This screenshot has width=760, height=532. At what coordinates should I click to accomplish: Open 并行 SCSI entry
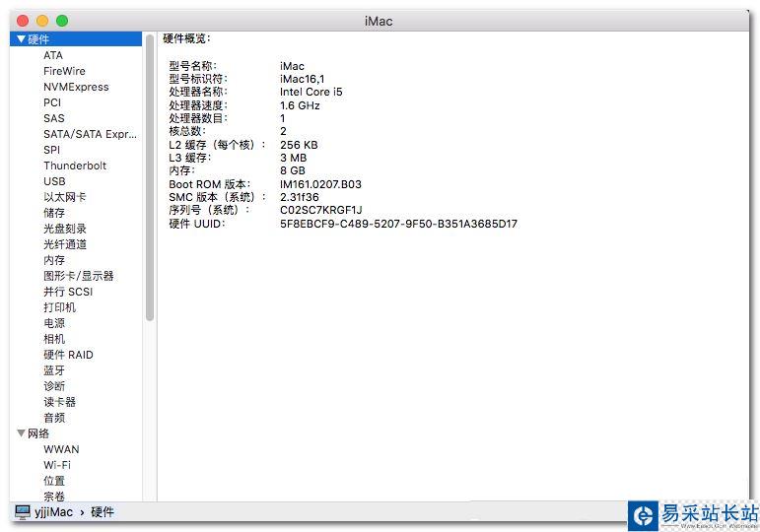point(68,292)
